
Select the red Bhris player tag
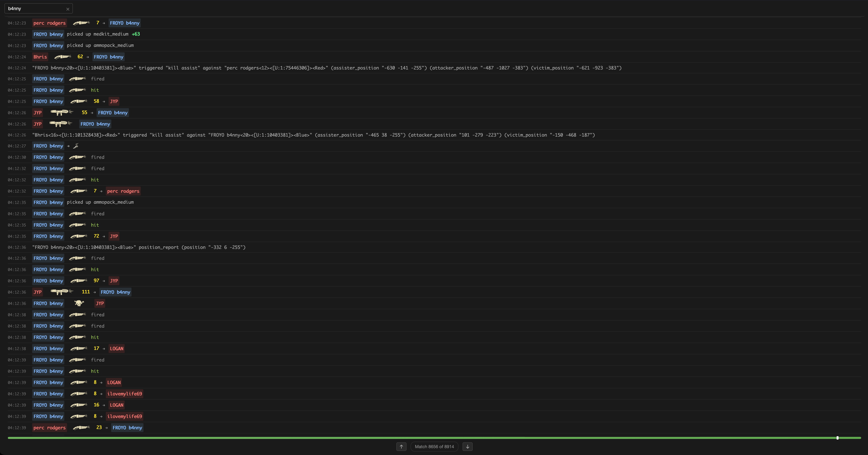tap(40, 57)
